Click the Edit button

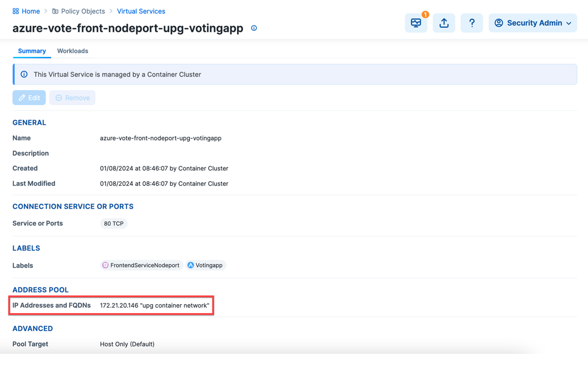(x=29, y=97)
